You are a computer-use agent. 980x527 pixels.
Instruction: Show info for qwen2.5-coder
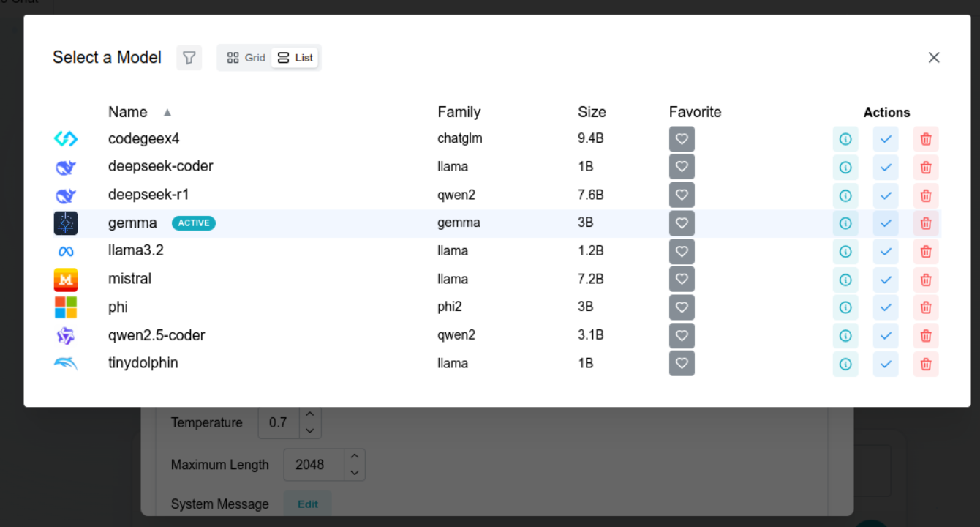pos(845,335)
